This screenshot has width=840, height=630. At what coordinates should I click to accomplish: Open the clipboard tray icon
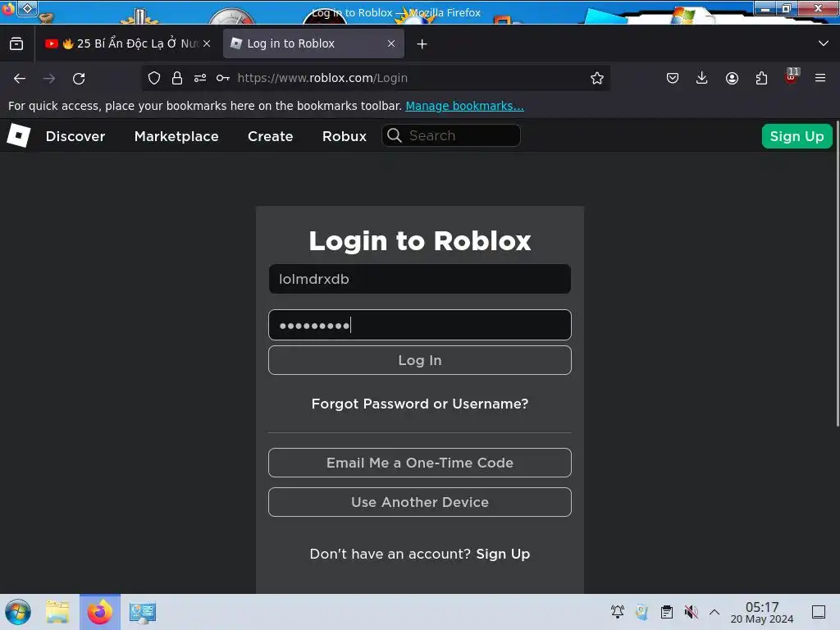(666, 612)
